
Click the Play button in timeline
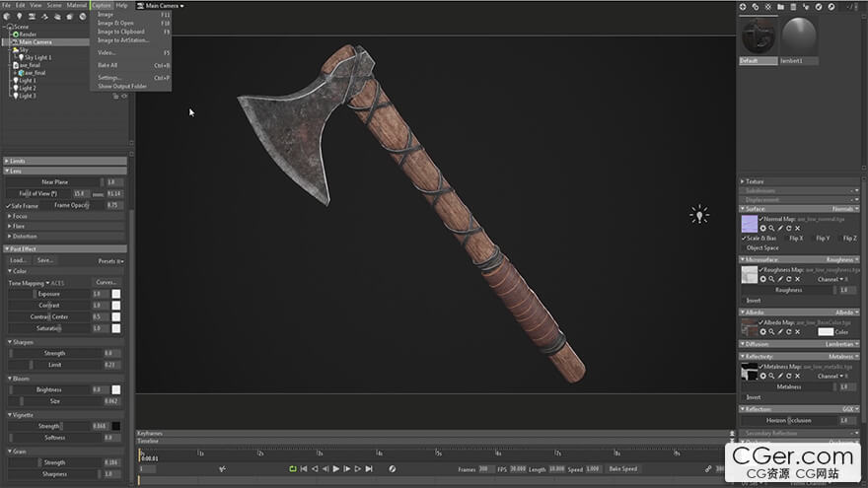pyautogui.click(x=336, y=469)
